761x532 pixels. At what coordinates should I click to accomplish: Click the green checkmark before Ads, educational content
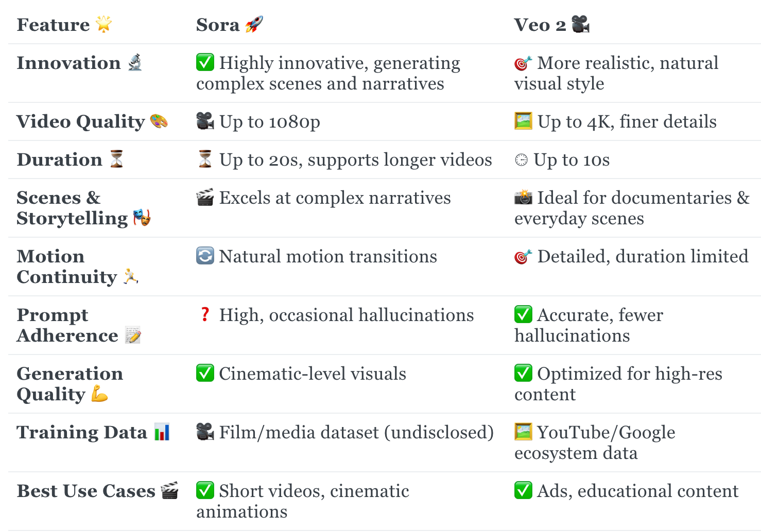(x=523, y=490)
